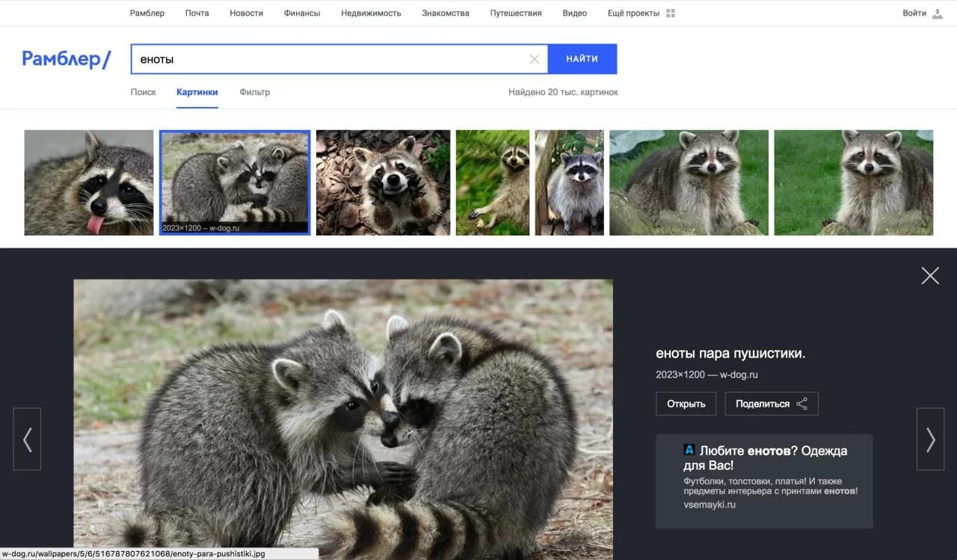Open the sitting raccoon on grass thumbnail
The height and width of the screenshot is (560, 957).
click(x=493, y=182)
